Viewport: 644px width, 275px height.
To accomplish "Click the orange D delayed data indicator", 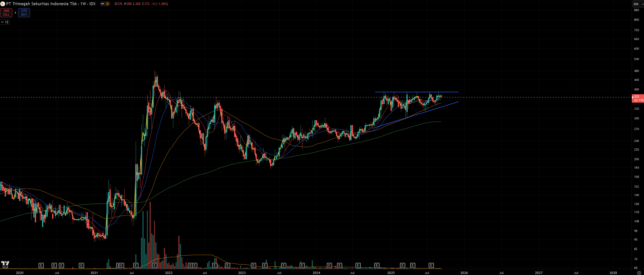I will coord(108,4).
